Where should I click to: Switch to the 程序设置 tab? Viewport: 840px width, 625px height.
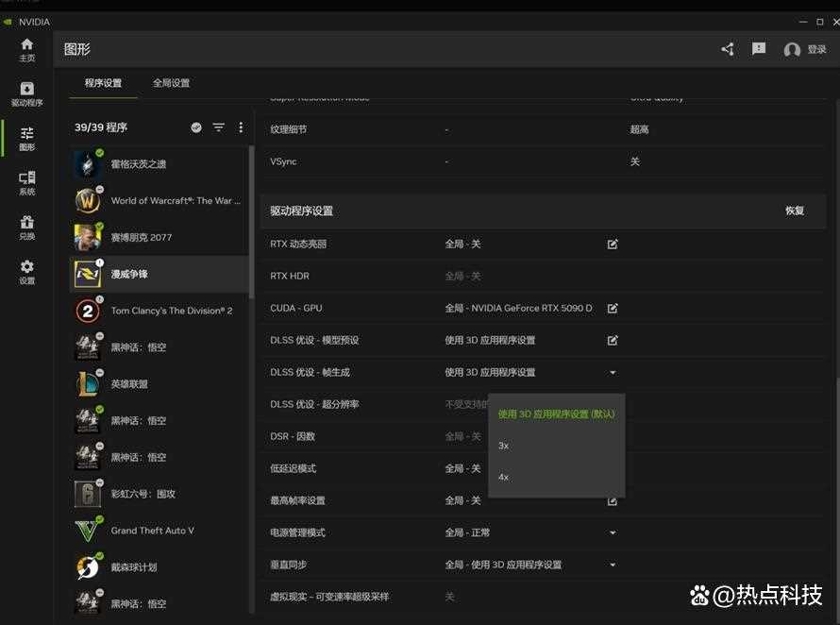pyautogui.click(x=103, y=83)
